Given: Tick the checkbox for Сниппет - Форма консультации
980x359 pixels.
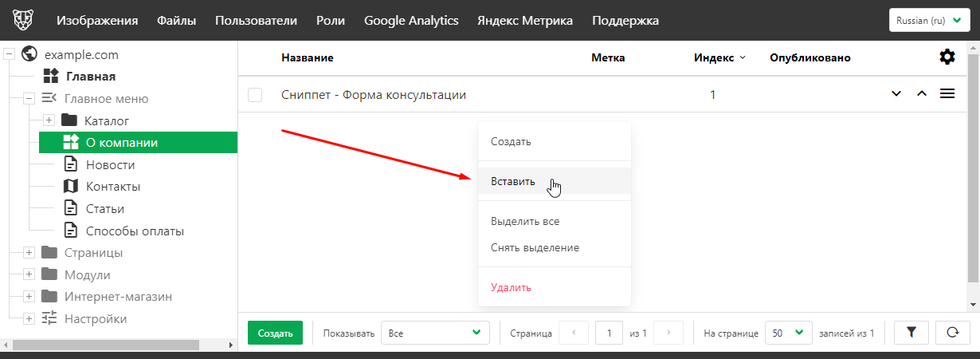Looking at the screenshot, I should pyautogui.click(x=255, y=95).
